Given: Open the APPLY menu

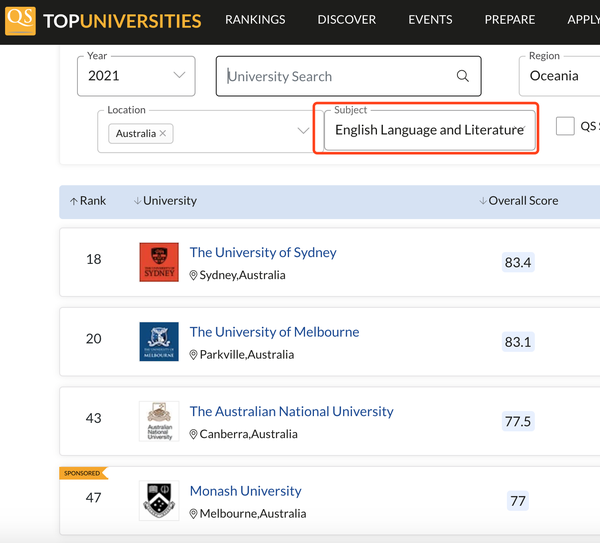Looking at the screenshot, I should click(584, 20).
